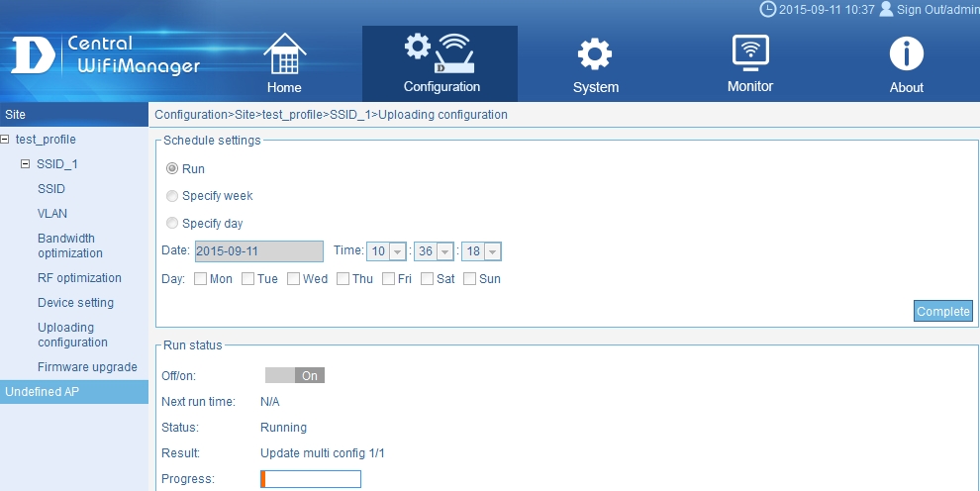Select the Undefined AP sidebar item
This screenshot has width=980, height=491.
pos(42,392)
